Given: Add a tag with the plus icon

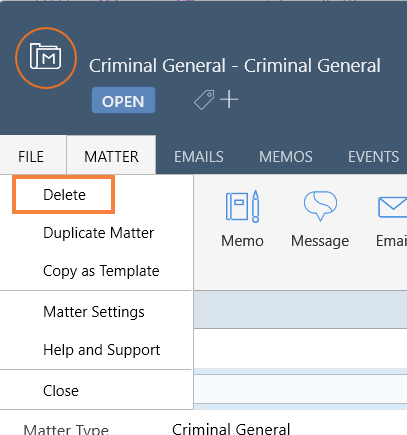Looking at the screenshot, I should 229,99.
